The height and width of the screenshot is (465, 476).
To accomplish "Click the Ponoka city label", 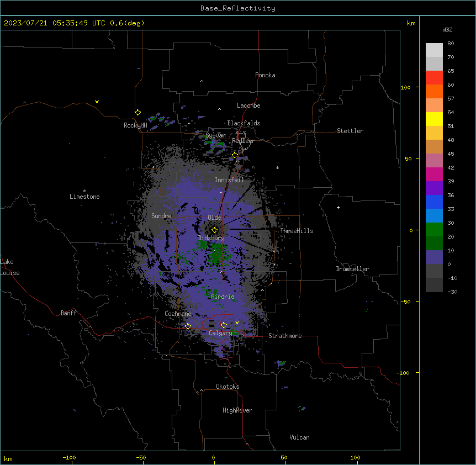I will coord(265,75).
